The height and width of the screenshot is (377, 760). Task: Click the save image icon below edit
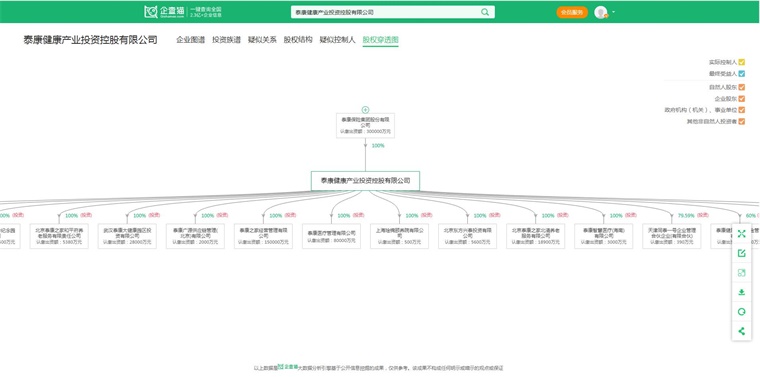[741, 273]
